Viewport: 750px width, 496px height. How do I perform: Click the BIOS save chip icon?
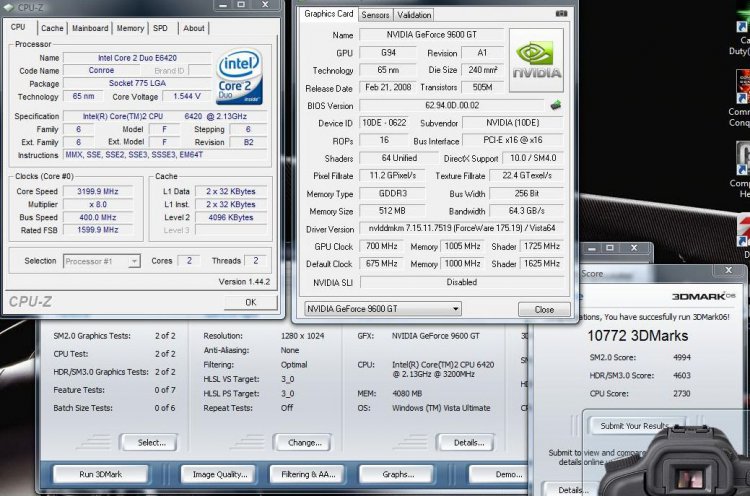pos(555,105)
